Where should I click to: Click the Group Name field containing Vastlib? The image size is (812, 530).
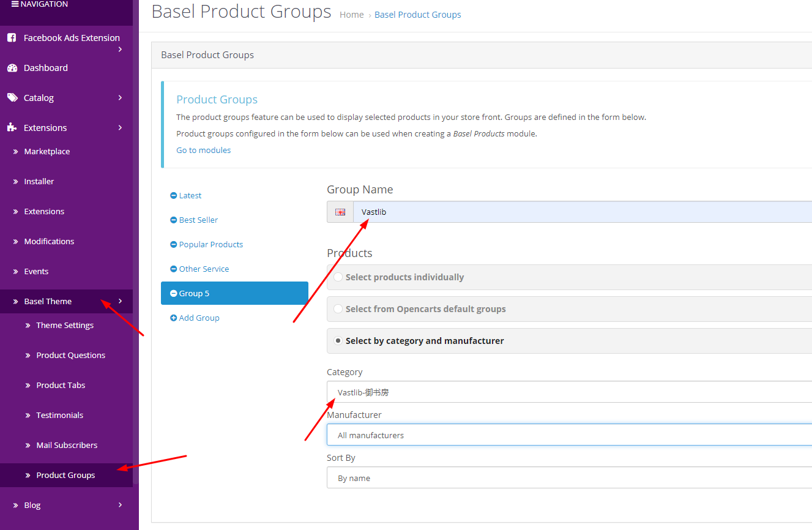tap(583, 212)
